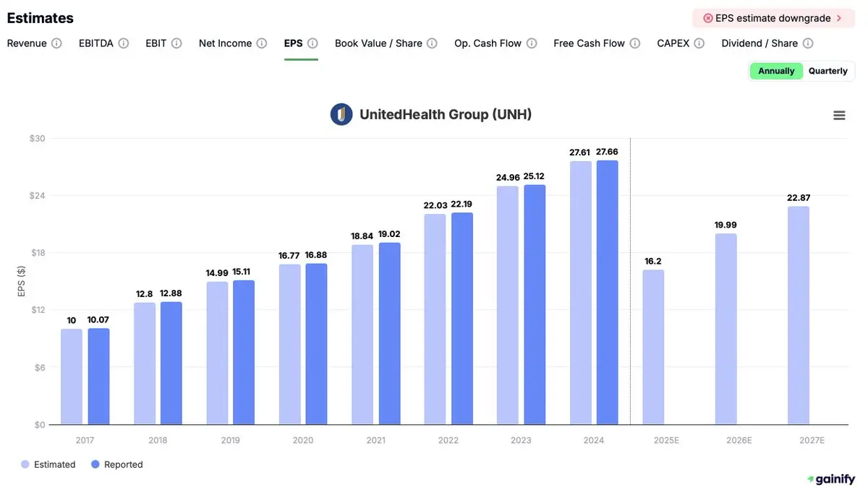The width and height of the screenshot is (868, 490).
Task: Click the info icon next to Book Value / Share
Action: (x=432, y=43)
